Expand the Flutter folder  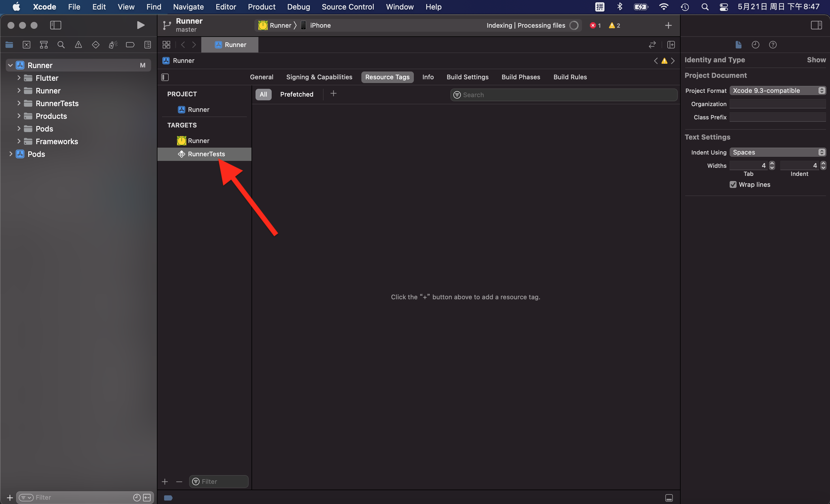(19, 78)
